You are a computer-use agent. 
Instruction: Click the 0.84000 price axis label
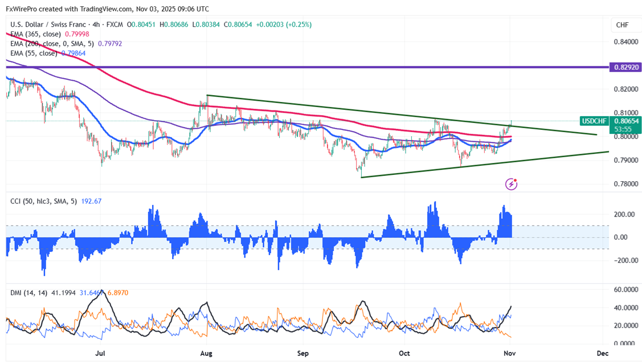point(626,42)
